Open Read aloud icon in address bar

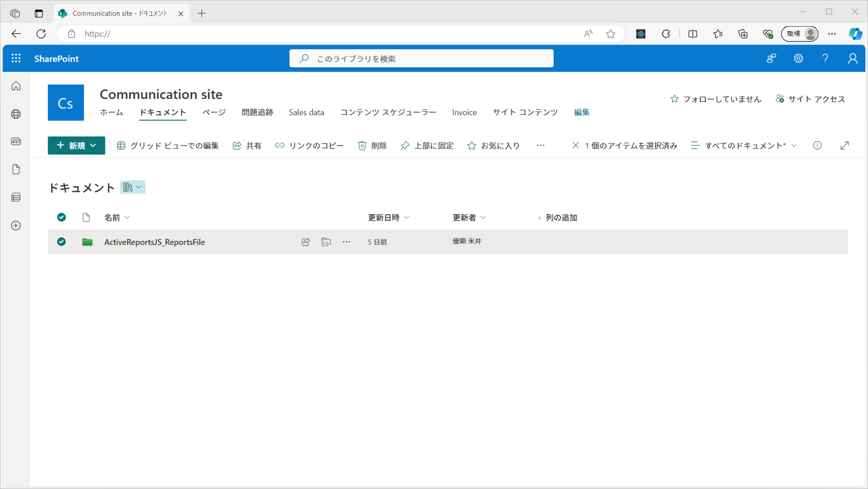point(588,33)
